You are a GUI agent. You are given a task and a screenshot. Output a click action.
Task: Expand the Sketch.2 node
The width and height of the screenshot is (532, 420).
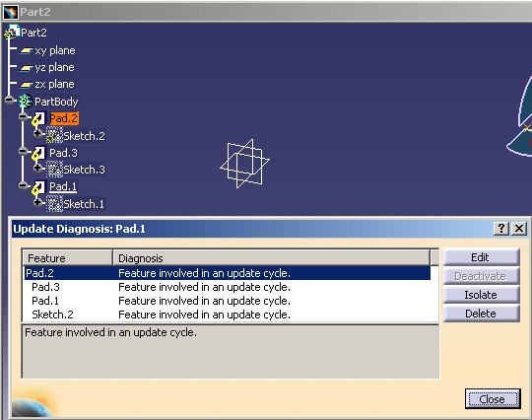point(37,133)
